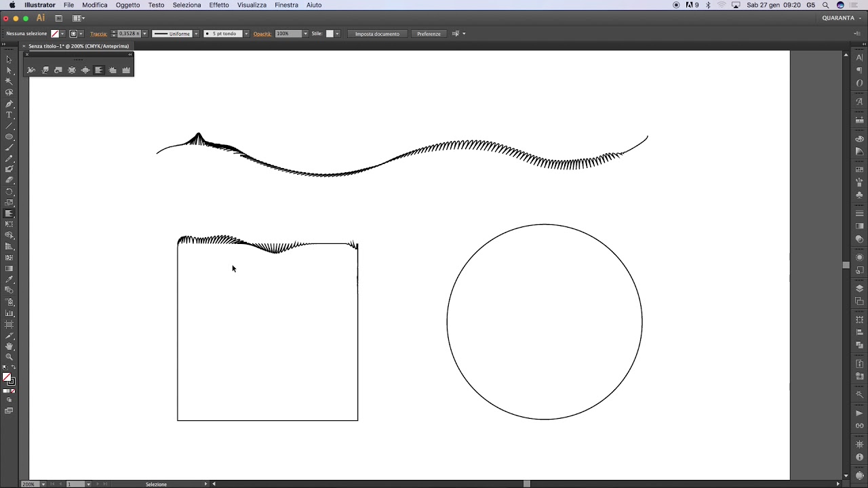Open 5 pt tondo brush dropdown

[x=246, y=33]
